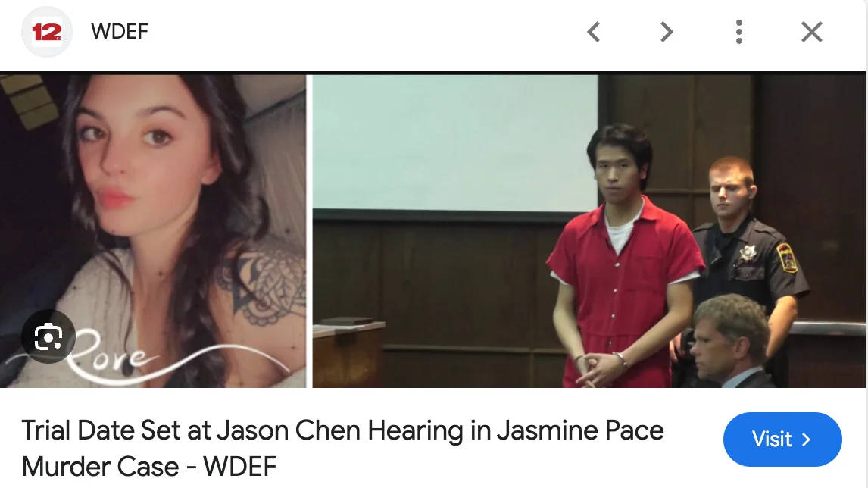Open the three-dot more options menu
Screen dimensions: 868x488
739,32
